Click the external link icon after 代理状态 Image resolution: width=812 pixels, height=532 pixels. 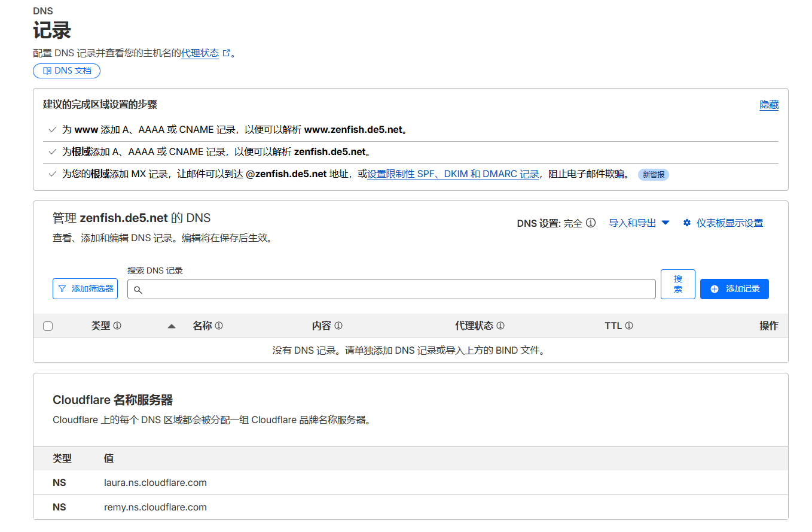[x=226, y=53]
